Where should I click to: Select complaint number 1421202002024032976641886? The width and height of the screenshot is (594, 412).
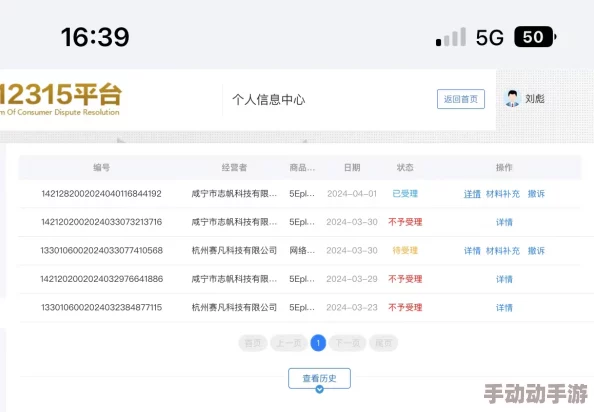coord(102,279)
